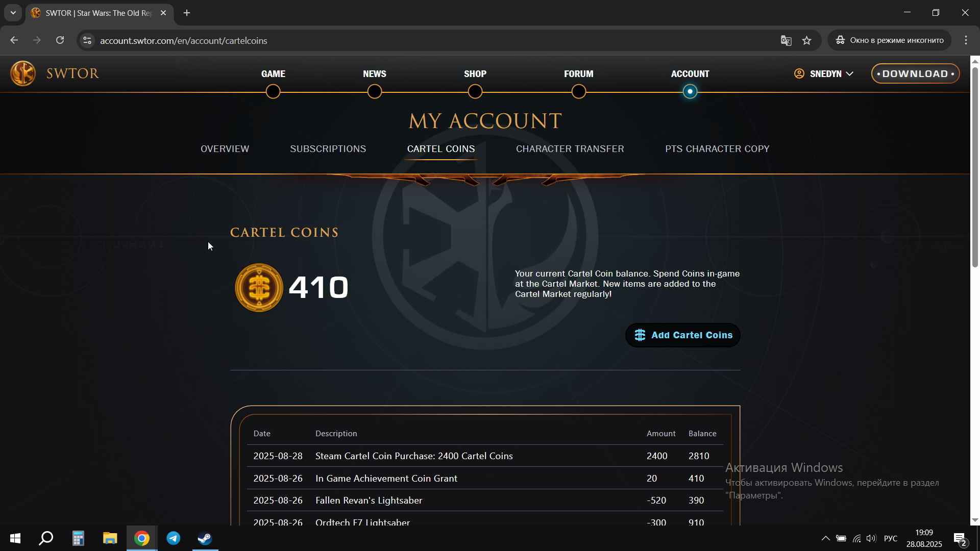Screen dimensions: 980x551
Task: Open the Windows Start menu
Action: tap(15, 538)
